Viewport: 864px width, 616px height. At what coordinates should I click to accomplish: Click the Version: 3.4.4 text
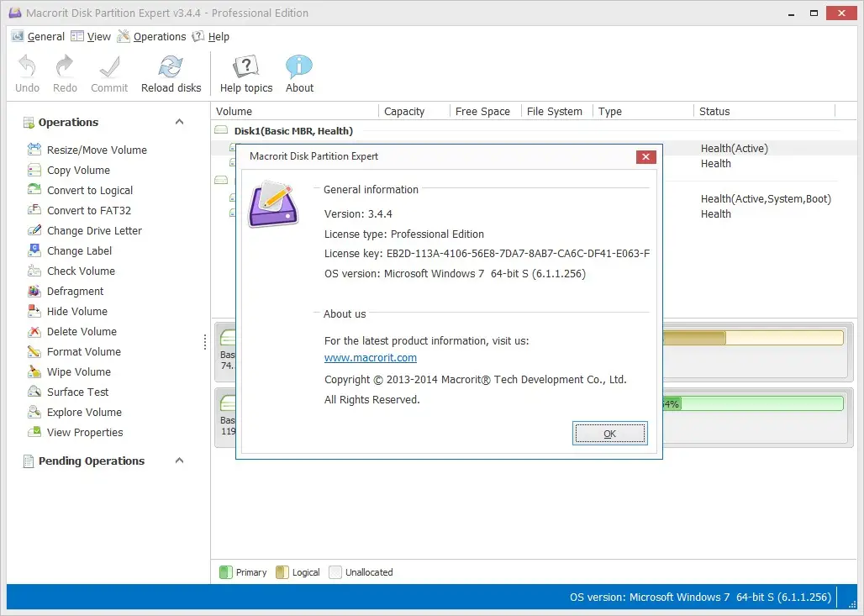point(358,213)
